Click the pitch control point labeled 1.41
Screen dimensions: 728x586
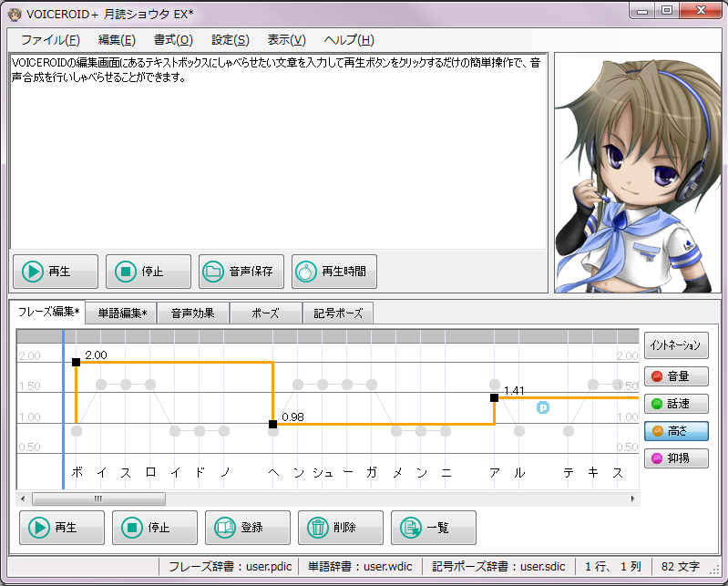pos(495,397)
